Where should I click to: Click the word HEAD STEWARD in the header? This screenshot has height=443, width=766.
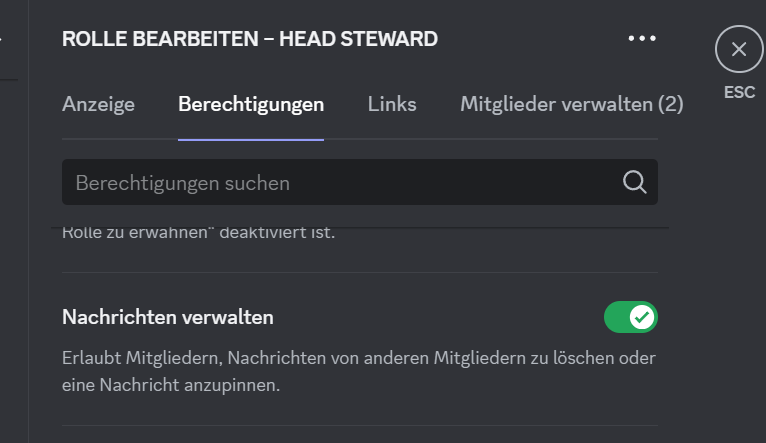click(358, 39)
